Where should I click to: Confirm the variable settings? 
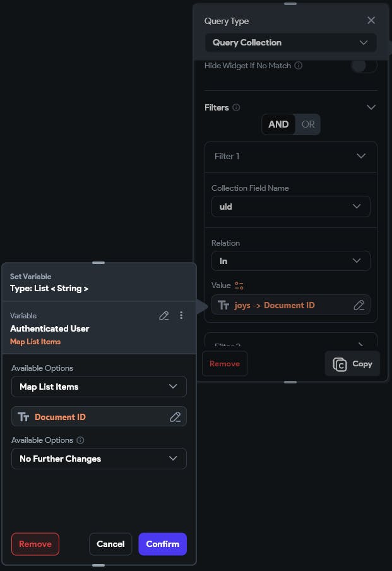162,544
